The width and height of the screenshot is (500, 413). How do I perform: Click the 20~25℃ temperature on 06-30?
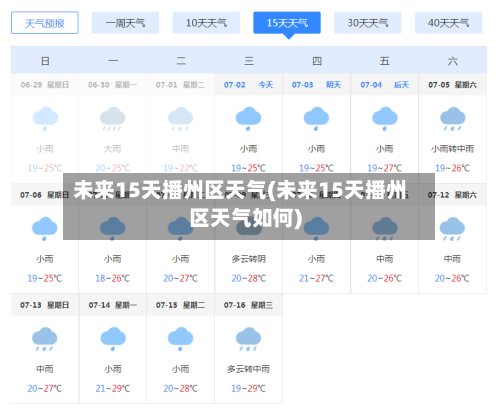(x=113, y=168)
